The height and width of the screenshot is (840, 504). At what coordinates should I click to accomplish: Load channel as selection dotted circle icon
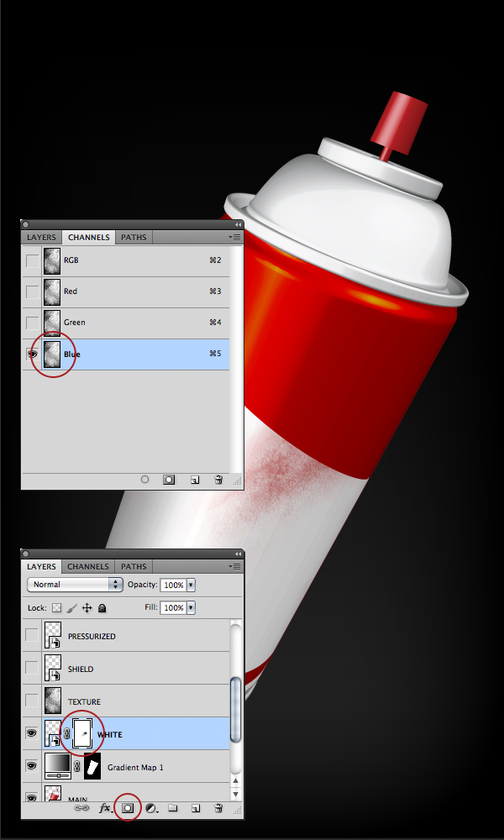click(x=144, y=480)
